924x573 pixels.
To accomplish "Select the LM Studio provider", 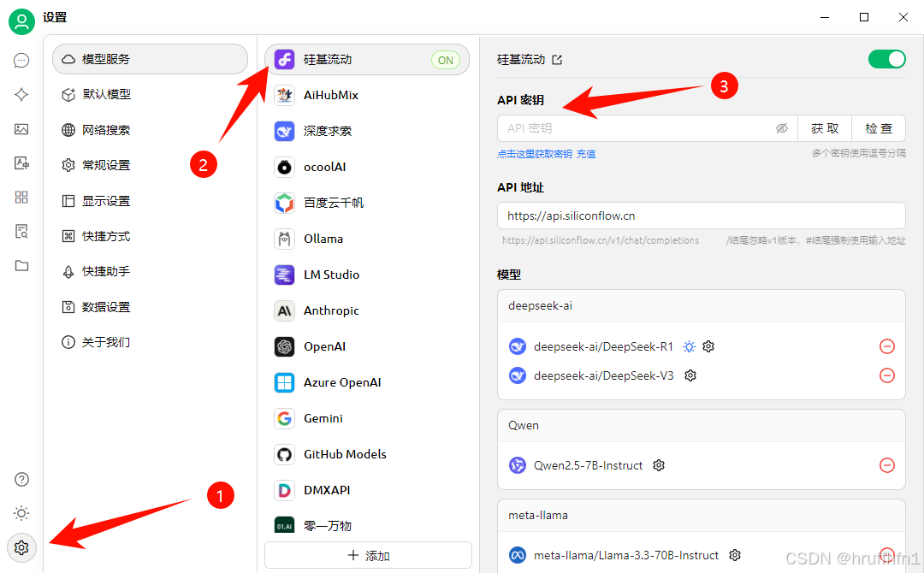I will (366, 275).
